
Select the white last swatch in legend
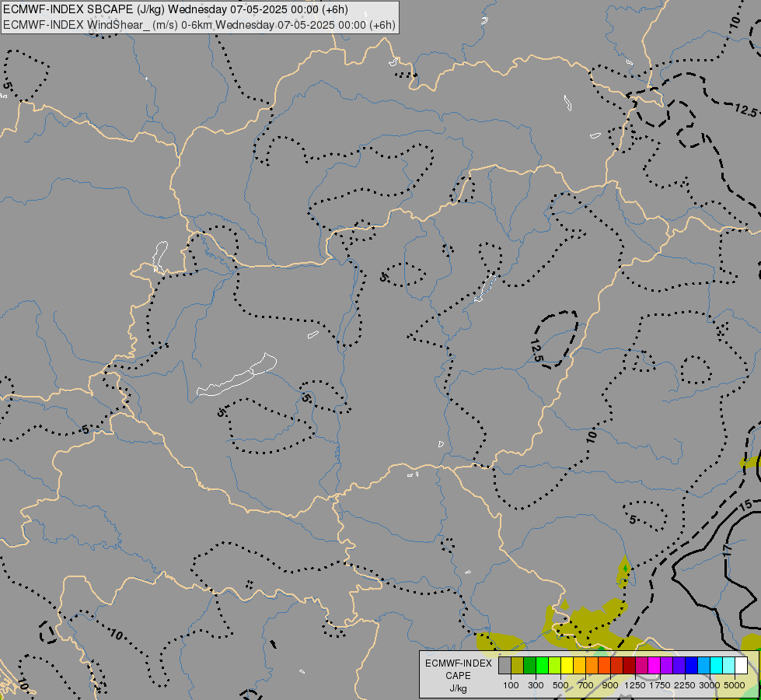(x=741, y=665)
